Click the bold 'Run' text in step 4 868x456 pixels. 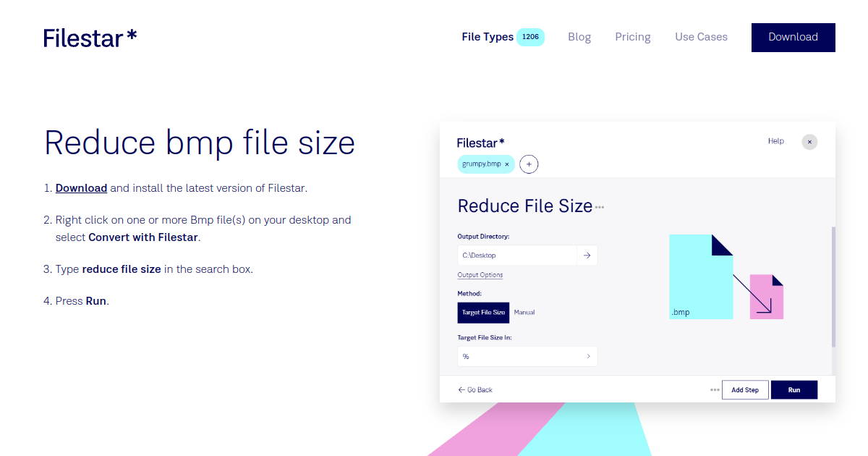(x=95, y=301)
